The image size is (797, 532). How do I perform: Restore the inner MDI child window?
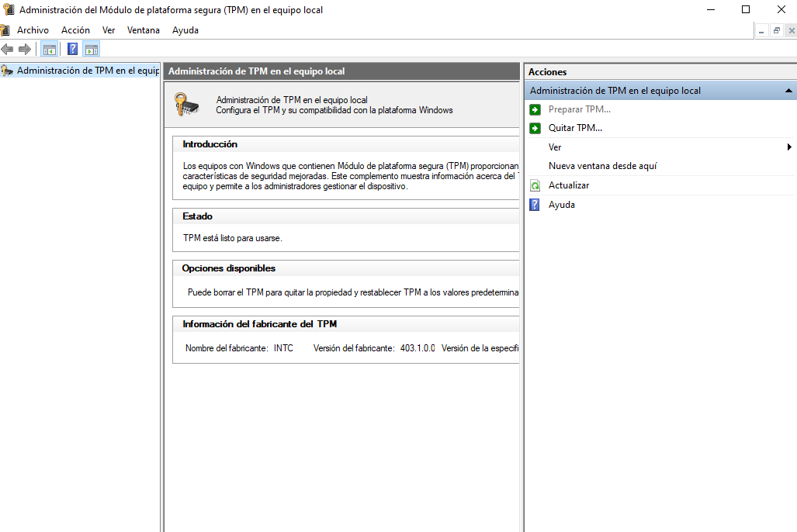pyautogui.click(x=776, y=30)
